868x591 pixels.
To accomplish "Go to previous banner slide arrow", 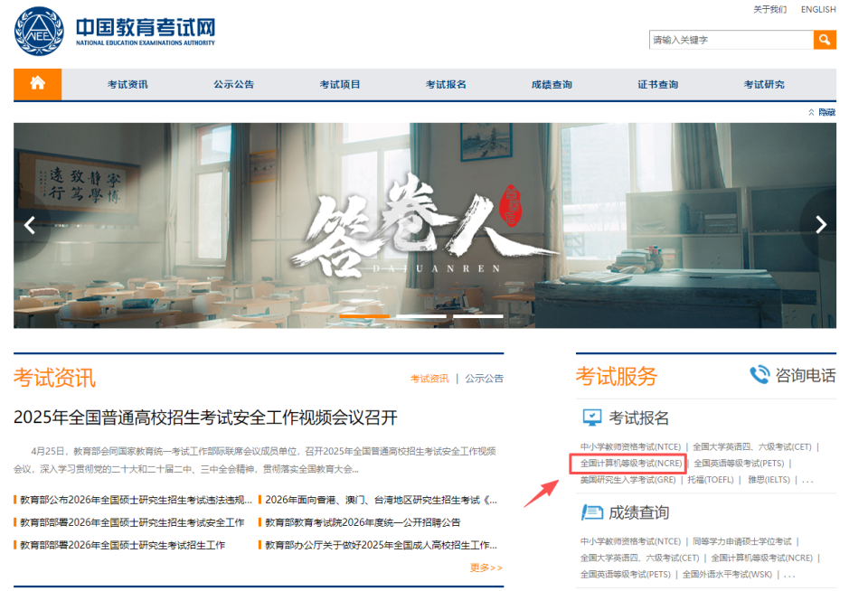I will point(30,225).
